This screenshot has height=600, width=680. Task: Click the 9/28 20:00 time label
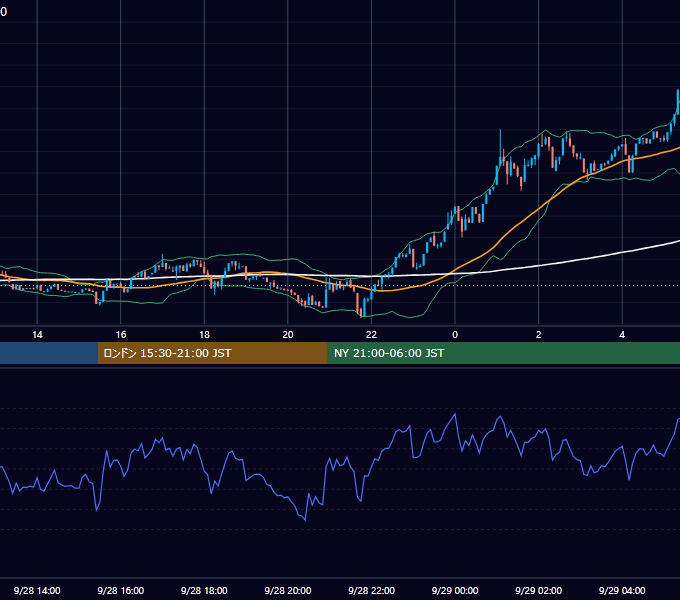pos(288,590)
